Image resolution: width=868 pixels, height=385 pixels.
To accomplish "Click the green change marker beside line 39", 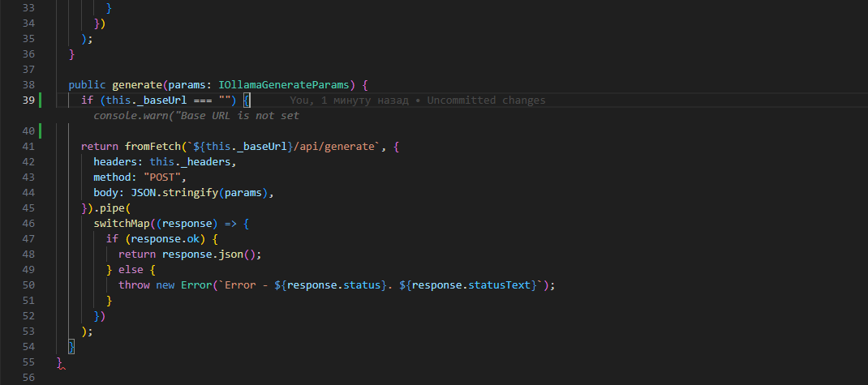I will (x=40, y=101).
